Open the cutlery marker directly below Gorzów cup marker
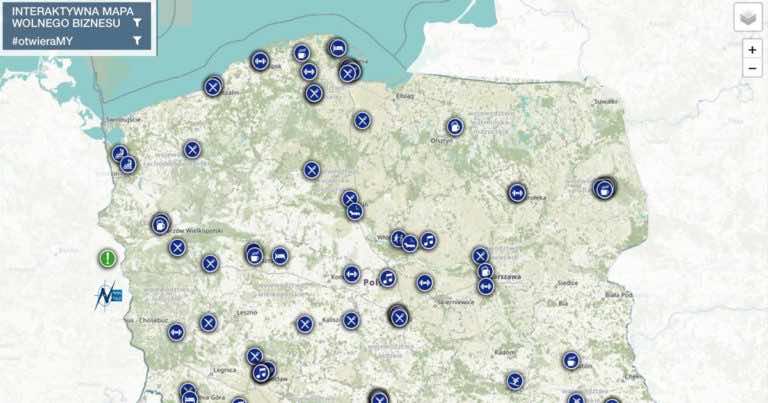The width and height of the screenshot is (768, 403). 177,248
